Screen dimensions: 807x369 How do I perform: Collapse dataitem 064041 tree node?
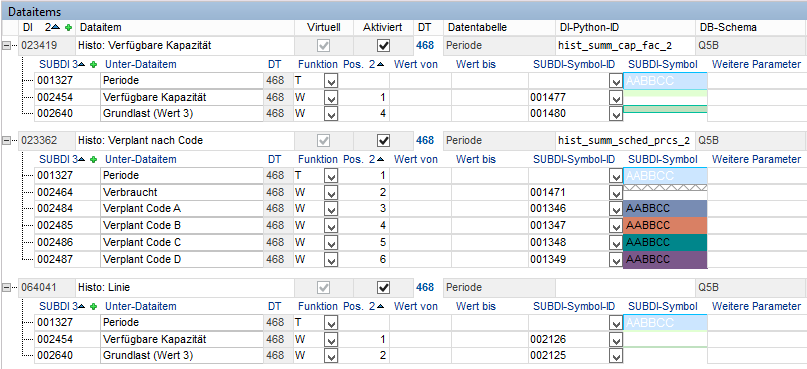pyautogui.click(x=7, y=287)
